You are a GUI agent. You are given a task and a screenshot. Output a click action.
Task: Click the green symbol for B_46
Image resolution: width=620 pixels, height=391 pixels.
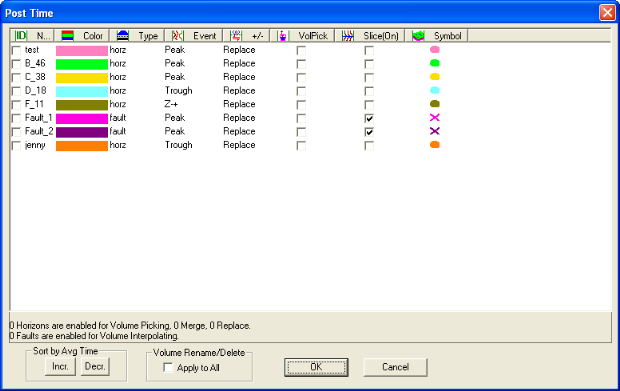(x=435, y=63)
